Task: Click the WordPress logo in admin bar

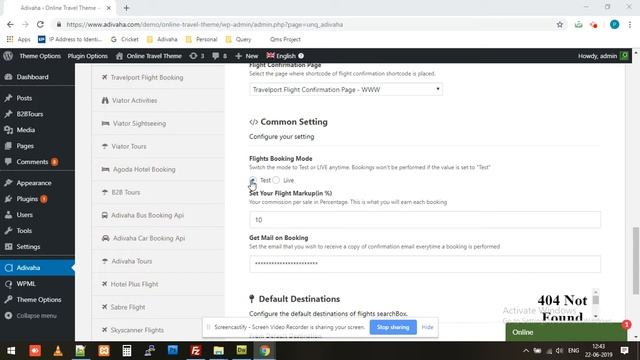Action: click(x=8, y=56)
